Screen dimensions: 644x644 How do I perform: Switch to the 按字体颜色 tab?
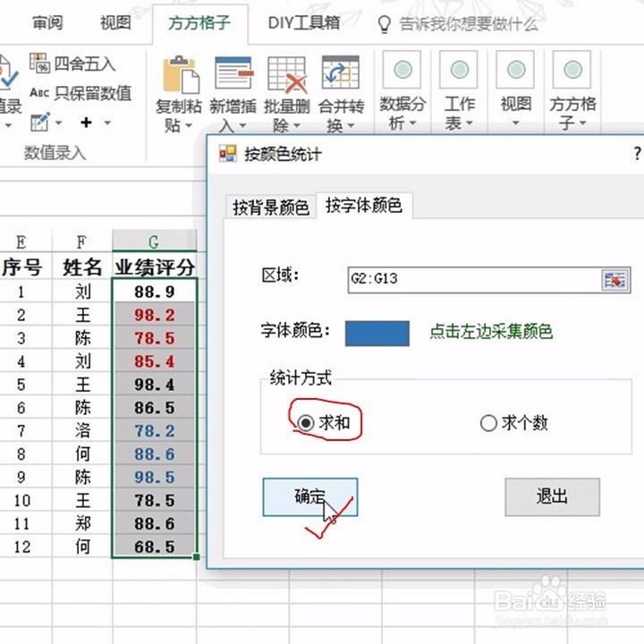364,205
